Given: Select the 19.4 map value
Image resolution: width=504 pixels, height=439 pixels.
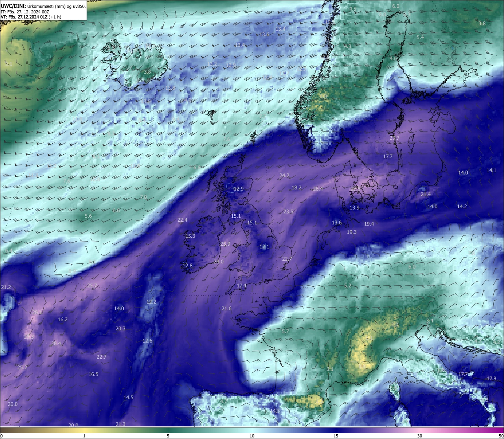Looking at the screenshot, I should tap(369, 224).
